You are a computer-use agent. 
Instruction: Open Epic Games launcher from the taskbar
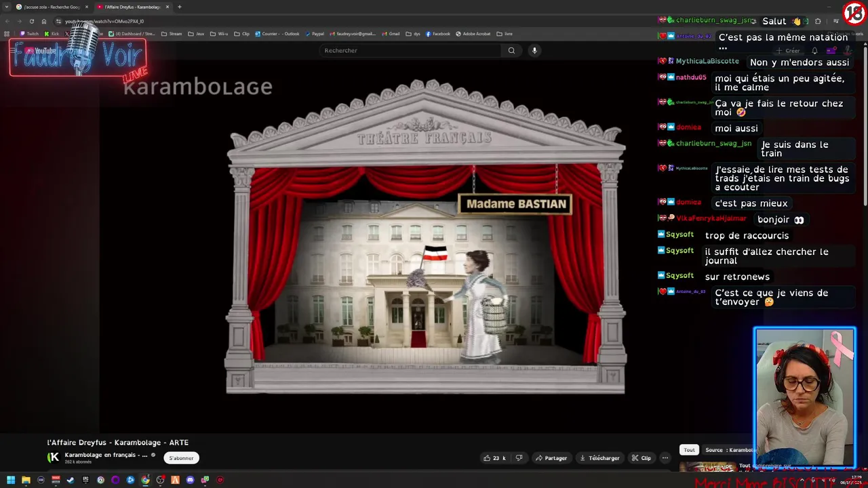pos(85,480)
